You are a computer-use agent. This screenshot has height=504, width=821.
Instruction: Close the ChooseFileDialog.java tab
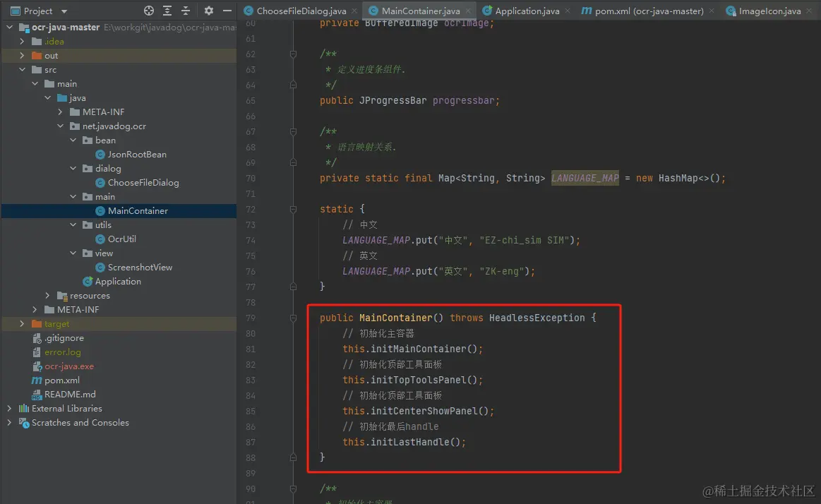354,11
